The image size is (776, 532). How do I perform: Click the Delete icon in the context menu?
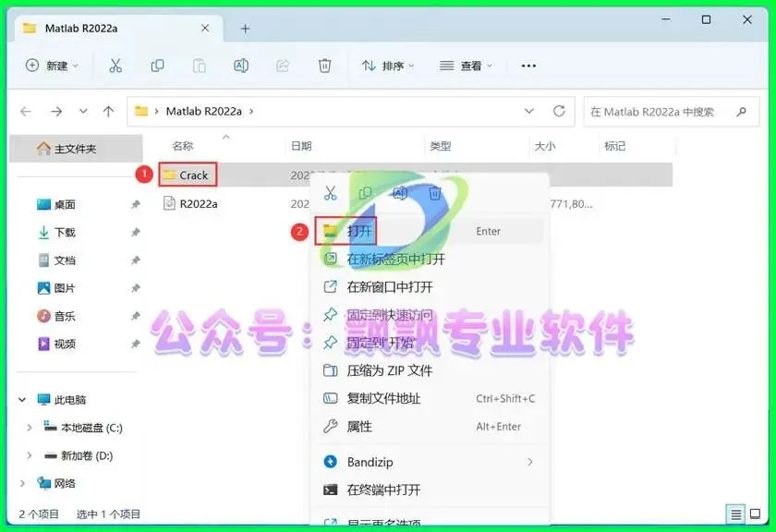coord(434,193)
